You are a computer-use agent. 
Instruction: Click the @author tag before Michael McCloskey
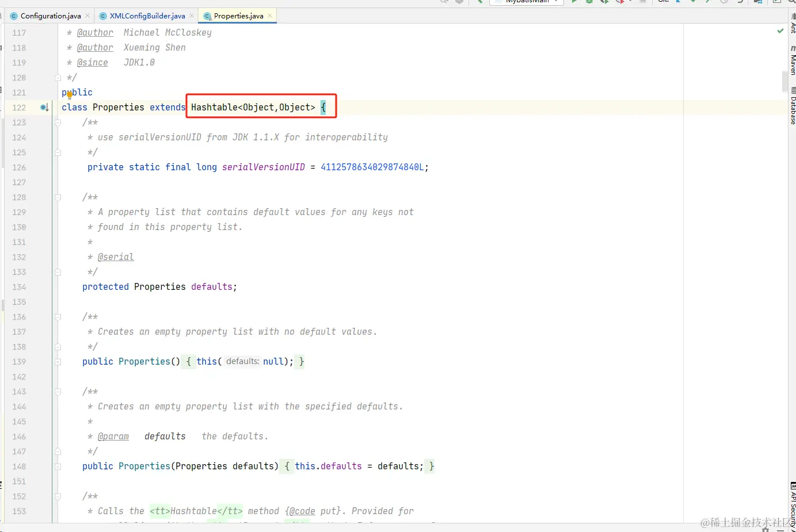pos(95,33)
